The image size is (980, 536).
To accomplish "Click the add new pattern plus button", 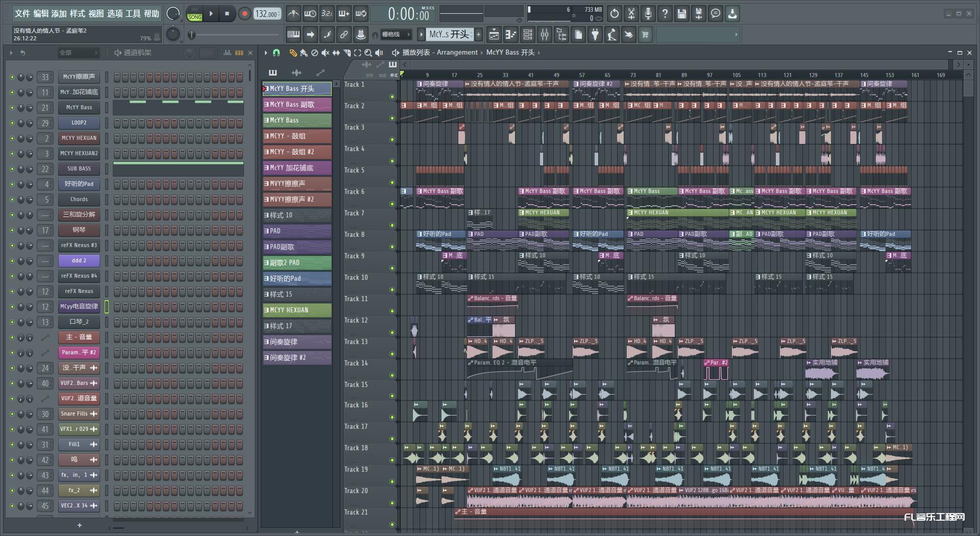I will tap(478, 35).
